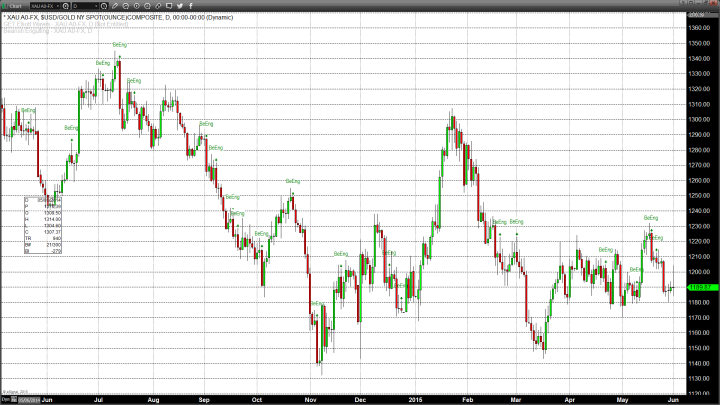Click the Mar label on time axis
The image size is (720, 405).
[516, 400]
